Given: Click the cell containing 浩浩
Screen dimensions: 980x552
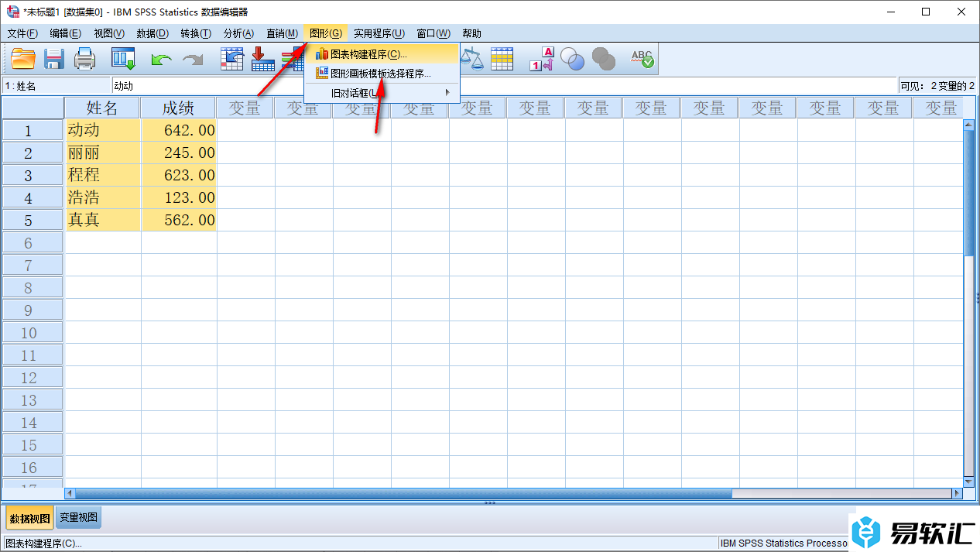Looking at the screenshot, I should pyautogui.click(x=102, y=197).
